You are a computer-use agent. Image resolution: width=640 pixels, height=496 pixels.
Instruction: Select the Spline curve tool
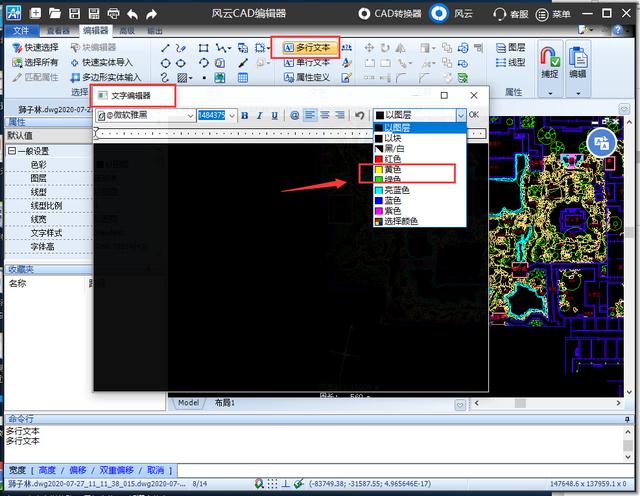pyautogui.click(x=164, y=78)
